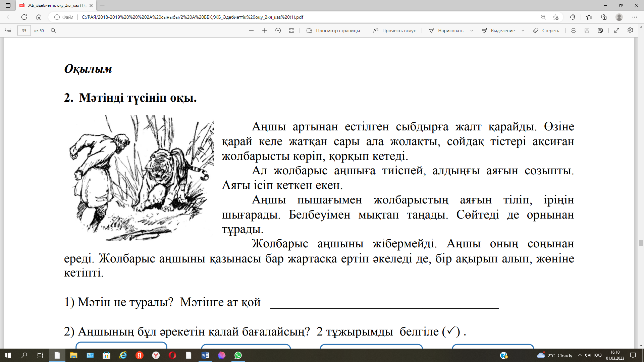The width and height of the screenshot is (644, 362).
Task: Click the PDF search magnifier icon
Action: tap(53, 31)
